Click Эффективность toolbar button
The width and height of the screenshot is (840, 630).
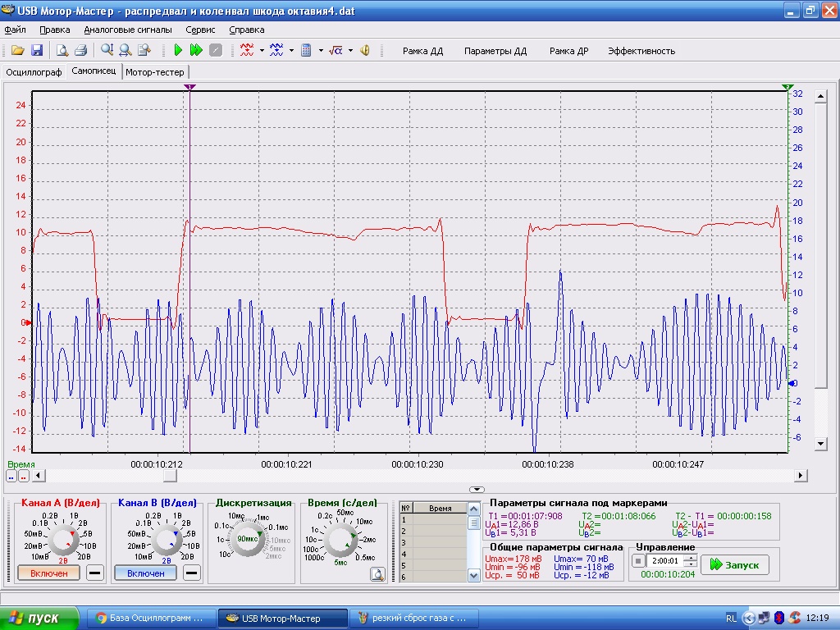[641, 51]
